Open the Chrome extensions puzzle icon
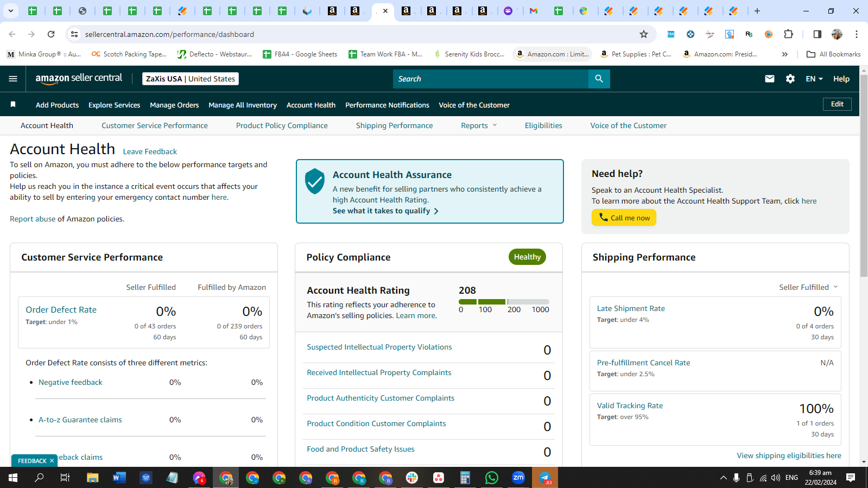 point(789,34)
